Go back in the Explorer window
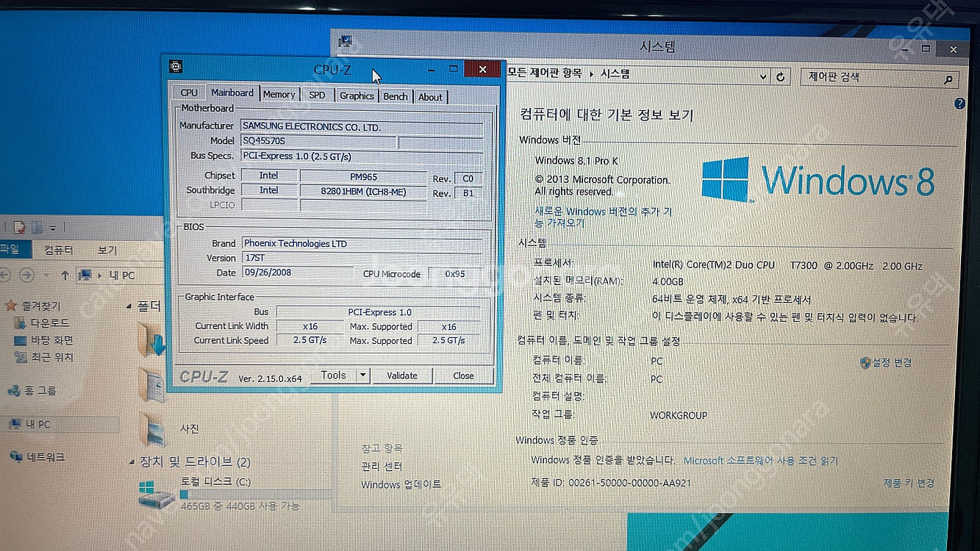The image size is (980, 551). coord(5,275)
